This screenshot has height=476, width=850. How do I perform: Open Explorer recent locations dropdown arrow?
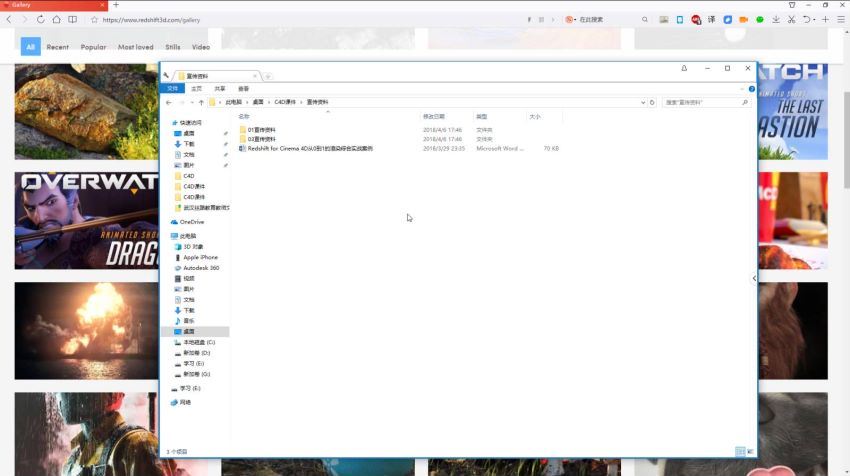191,102
